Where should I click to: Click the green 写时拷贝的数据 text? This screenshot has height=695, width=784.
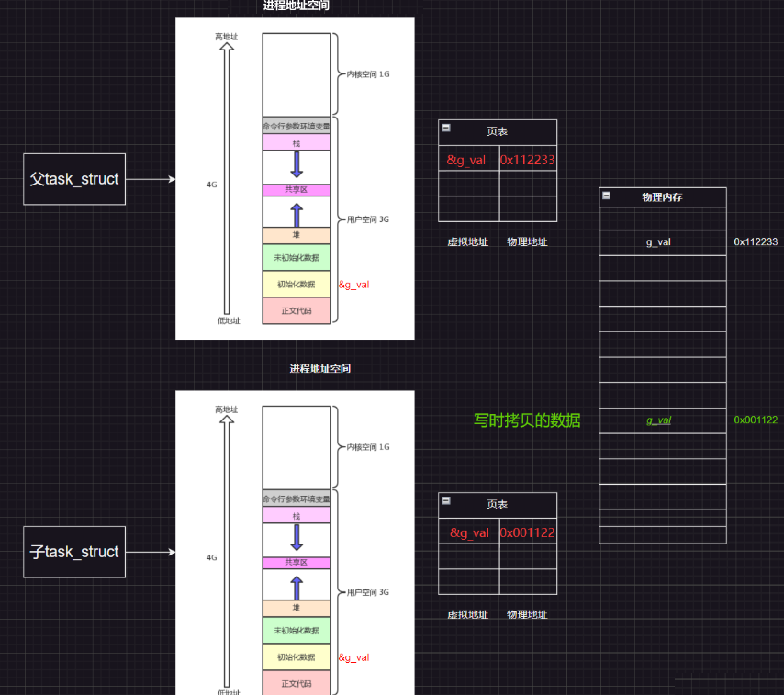pyautogui.click(x=527, y=420)
